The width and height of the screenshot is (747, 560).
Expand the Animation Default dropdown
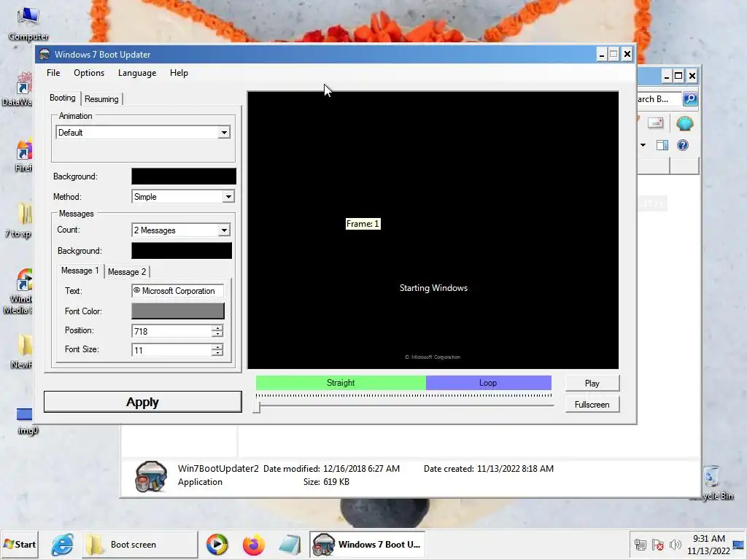click(224, 133)
